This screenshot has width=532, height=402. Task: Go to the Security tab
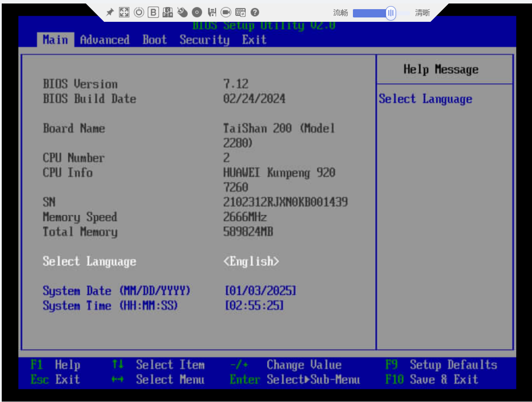pyautogui.click(x=204, y=40)
